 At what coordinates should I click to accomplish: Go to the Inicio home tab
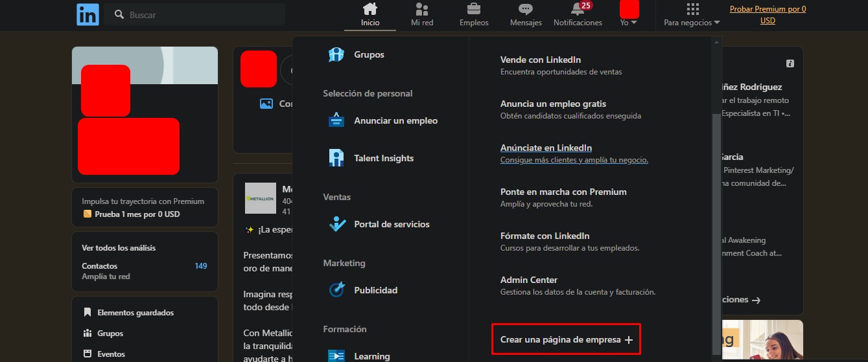(370, 15)
